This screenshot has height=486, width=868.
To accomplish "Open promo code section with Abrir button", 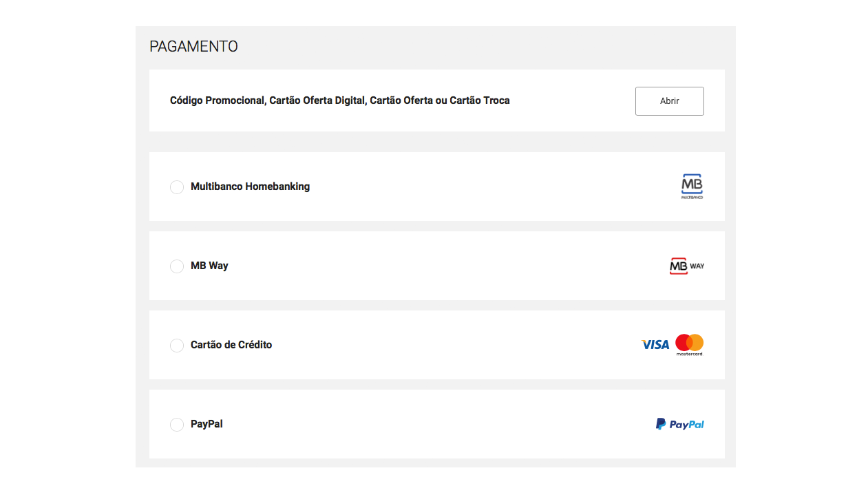I will click(669, 101).
